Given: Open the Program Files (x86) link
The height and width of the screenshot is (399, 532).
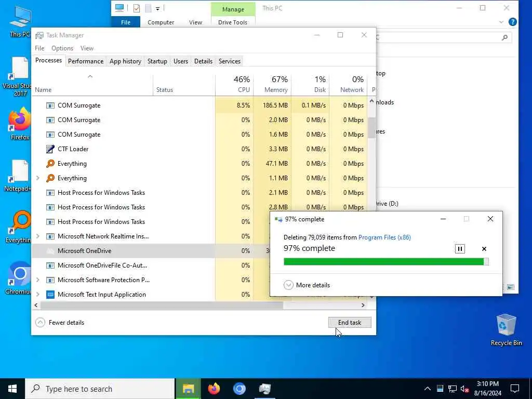Looking at the screenshot, I should (384, 237).
